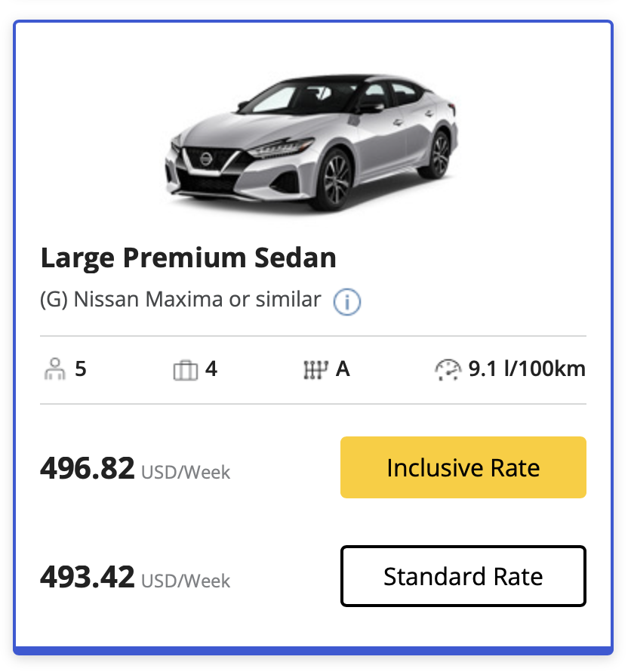Click the passenger count number 5
Image resolution: width=631 pixels, height=672 pixels.
point(81,370)
